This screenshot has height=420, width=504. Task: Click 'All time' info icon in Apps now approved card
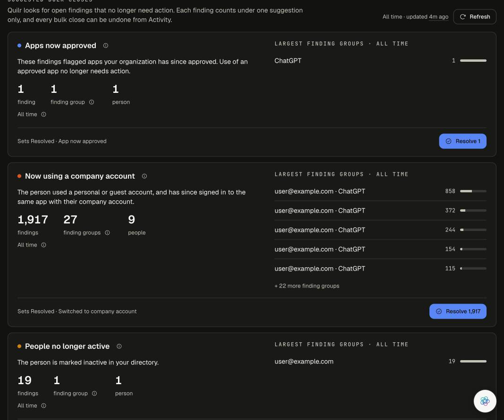44,115
